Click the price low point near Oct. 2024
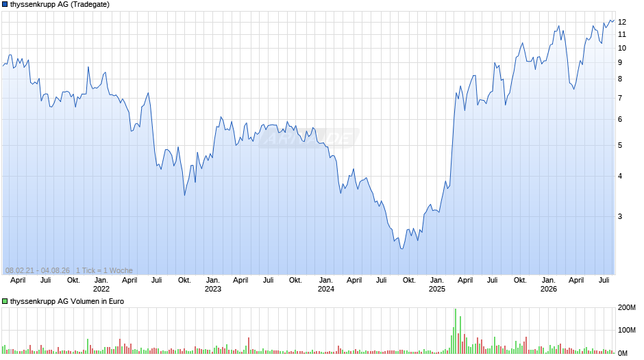This screenshot has width=644, height=360. tap(402, 248)
